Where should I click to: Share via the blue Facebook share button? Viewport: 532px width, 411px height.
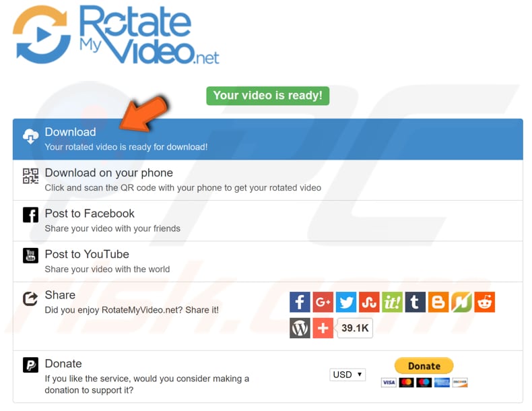point(300,302)
